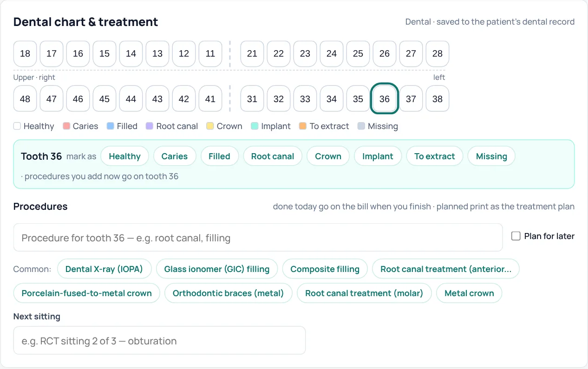The height and width of the screenshot is (369, 588).
Task: Select tooth 31 in the lower row
Action: coord(252,99)
